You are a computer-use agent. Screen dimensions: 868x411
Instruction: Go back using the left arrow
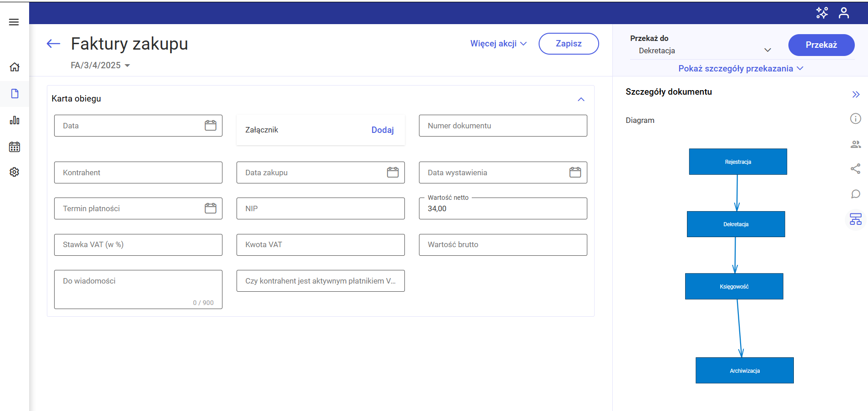pos(53,44)
